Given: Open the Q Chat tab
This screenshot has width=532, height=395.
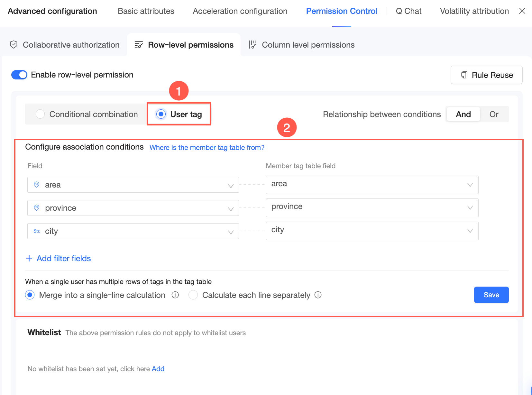Looking at the screenshot, I should 408,11.
